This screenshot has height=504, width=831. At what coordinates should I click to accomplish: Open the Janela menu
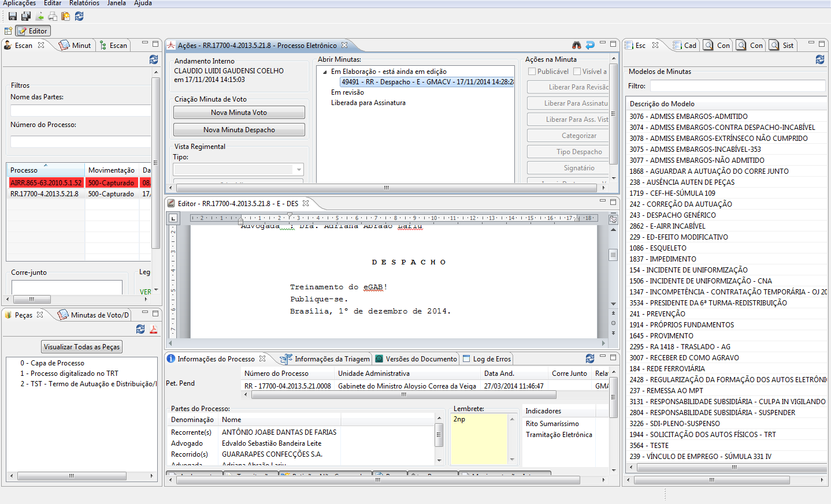(116, 3)
